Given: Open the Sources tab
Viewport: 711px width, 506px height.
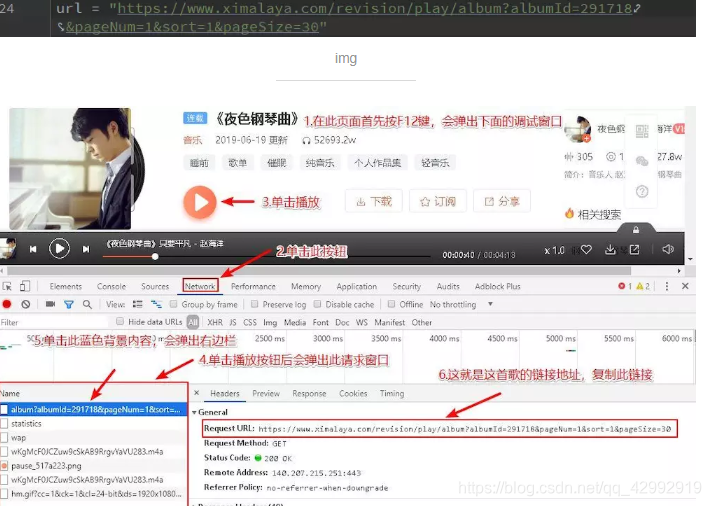Looking at the screenshot, I should pos(155,287).
